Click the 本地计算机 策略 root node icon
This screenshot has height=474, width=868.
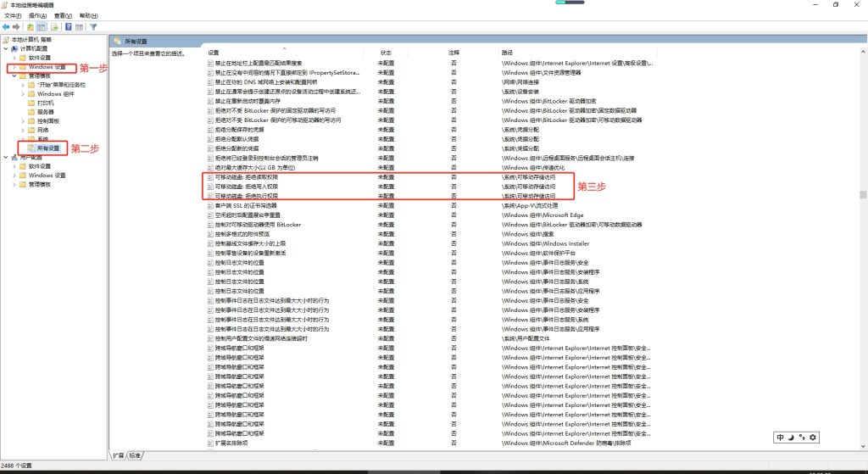(x=6, y=40)
